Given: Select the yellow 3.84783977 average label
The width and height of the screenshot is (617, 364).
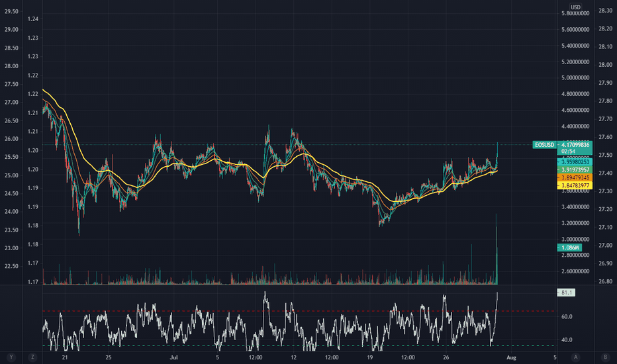Looking at the screenshot, I should (x=575, y=185).
